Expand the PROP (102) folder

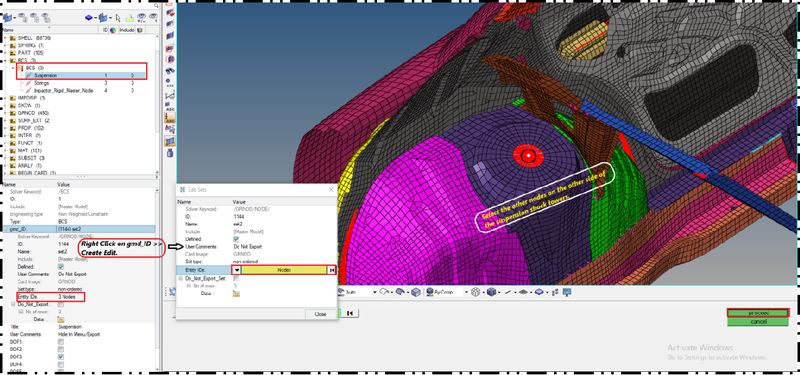click(6, 128)
